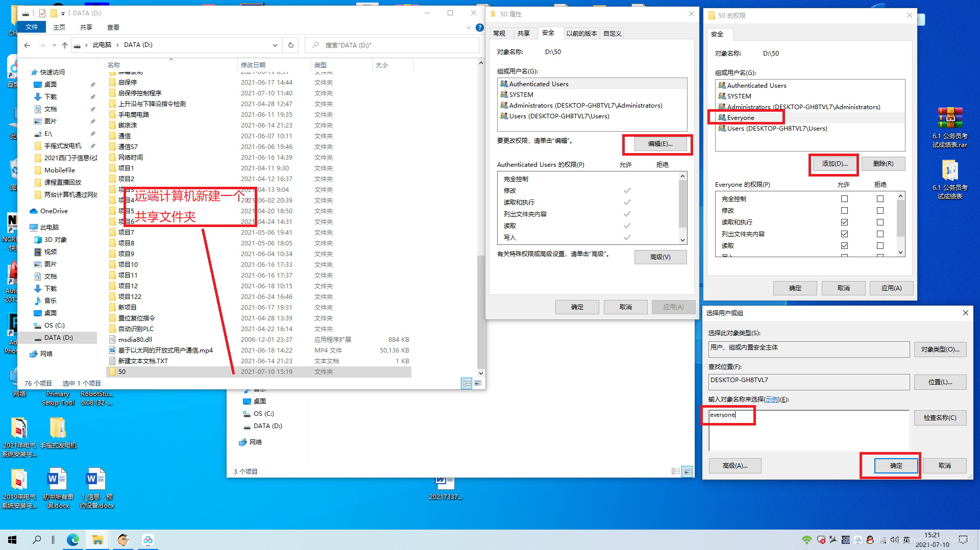
Task: Uncheck Allow for 列出文件夹内容 for Everyone
Action: pyautogui.click(x=844, y=234)
